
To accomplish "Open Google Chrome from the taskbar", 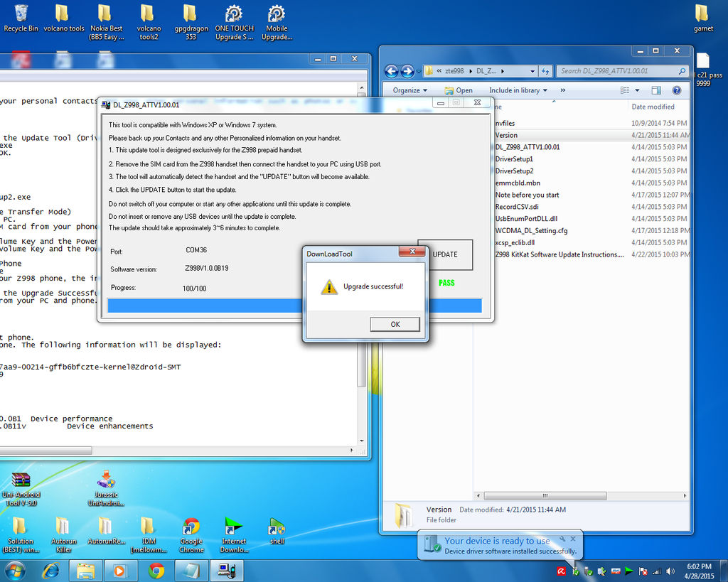I will coord(156,571).
